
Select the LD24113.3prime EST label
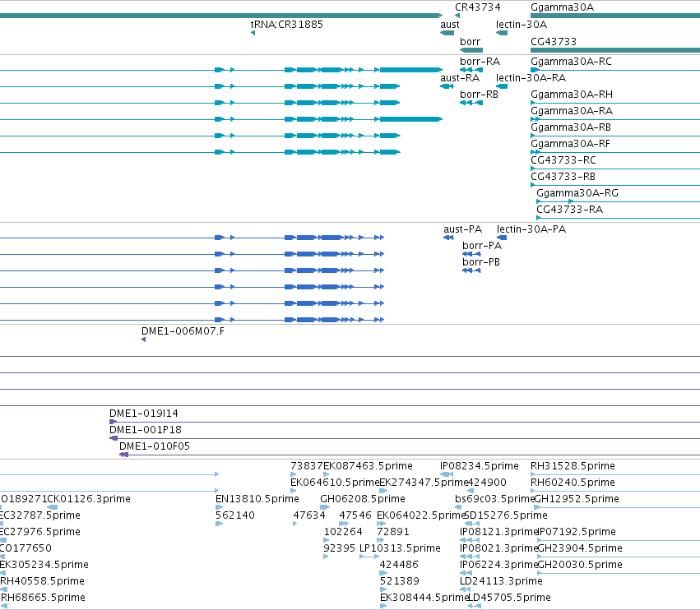(x=501, y=581)
